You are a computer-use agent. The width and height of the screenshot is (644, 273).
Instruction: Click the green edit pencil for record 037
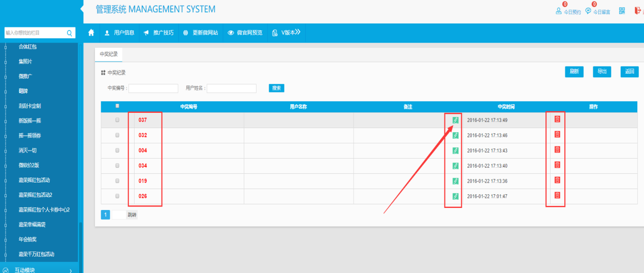(x=456, y=120)
